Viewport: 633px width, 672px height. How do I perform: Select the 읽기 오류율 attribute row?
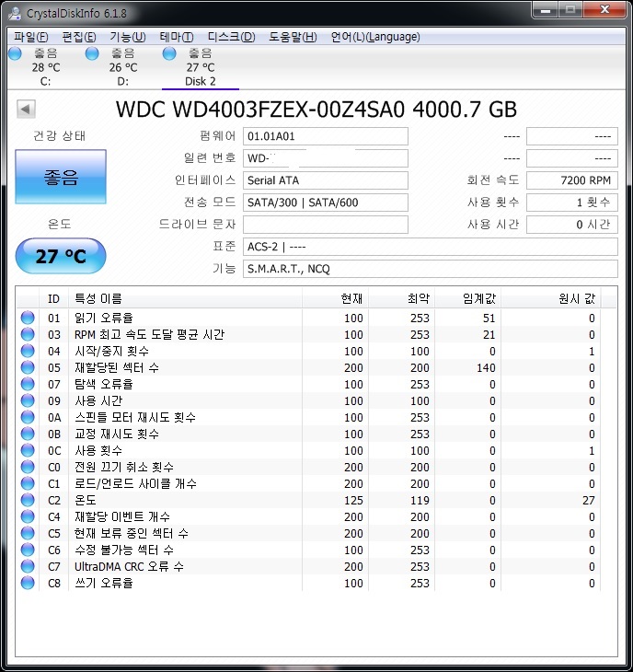(x=308, y=318)
